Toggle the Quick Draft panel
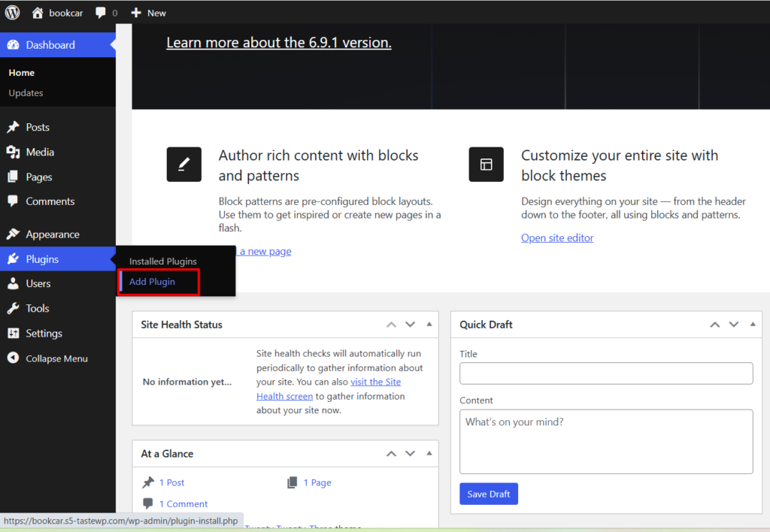 point(753,325)
